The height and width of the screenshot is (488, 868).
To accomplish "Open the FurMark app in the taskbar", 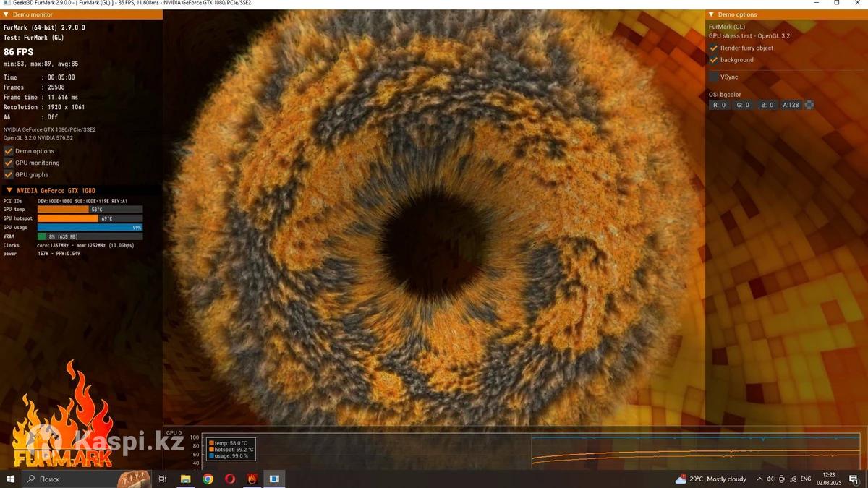I will (x=252, y=479).
